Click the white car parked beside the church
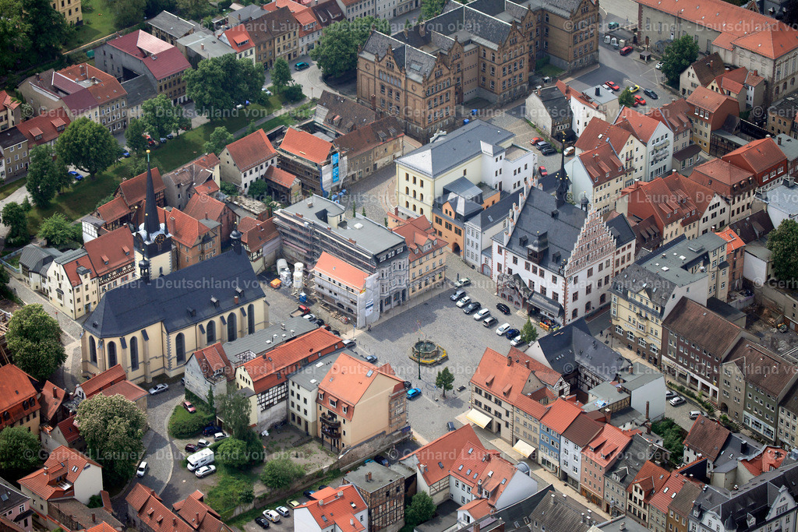Screen dimensions: 798x532 (158, 388)
